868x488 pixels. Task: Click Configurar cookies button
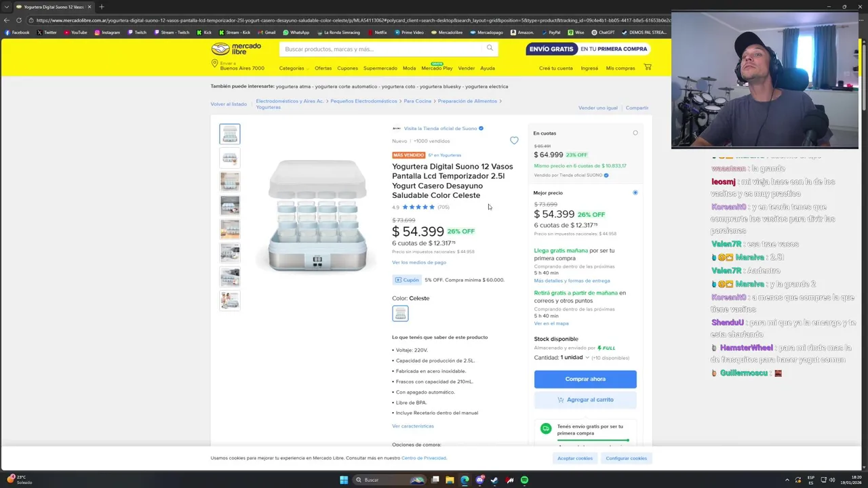[x=626, y=458]
